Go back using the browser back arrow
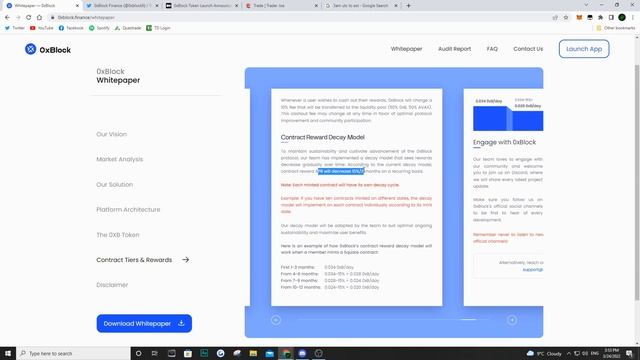Image resolution: width=640 pixels, height=360 pixels. click(7, 18)
